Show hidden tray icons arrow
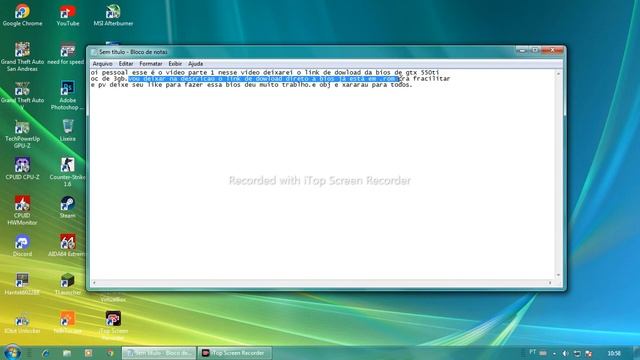Viewport: 640px width, 360px height. pyautogui.click(x=554, y=353)
